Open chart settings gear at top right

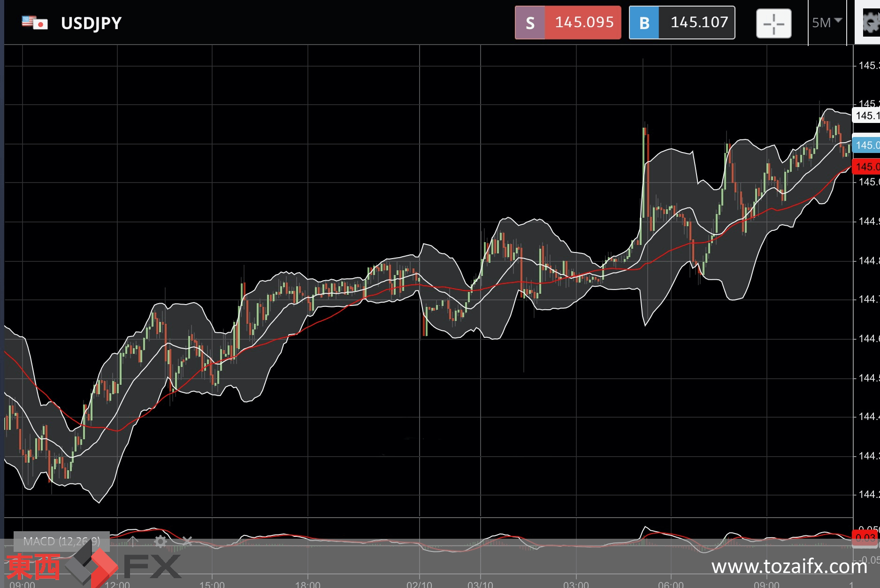coord(870,23)
